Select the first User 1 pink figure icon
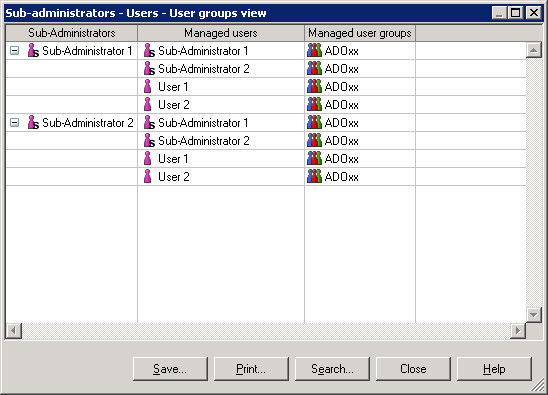The width and height of the screenshot is (548, 395). (148, 87)
